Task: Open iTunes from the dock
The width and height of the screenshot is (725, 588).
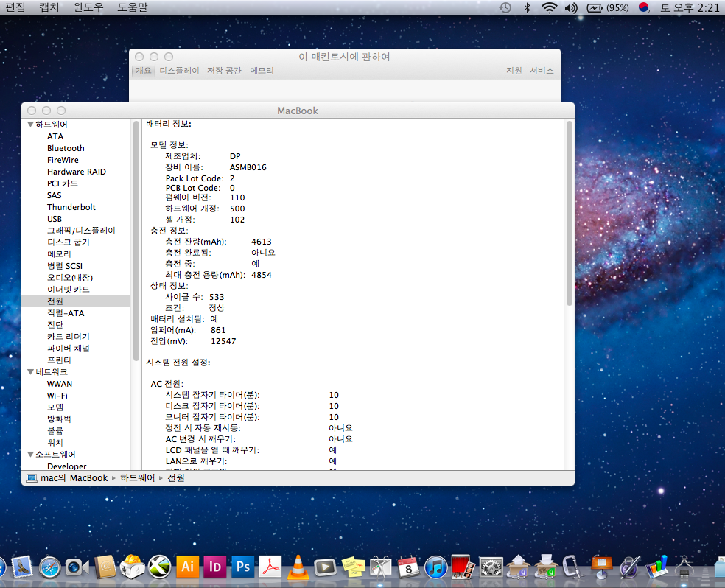Action: [435, 567]
